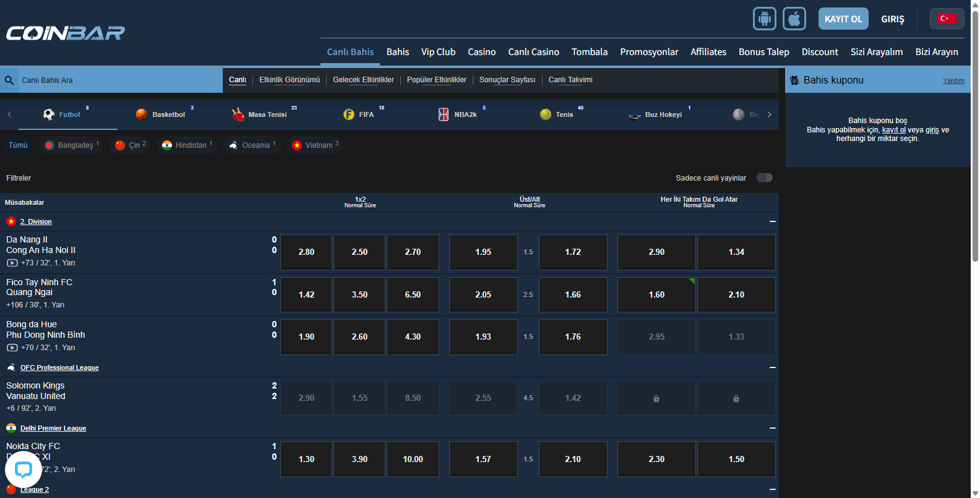Click the KAYIT OL button
This screenshot has height=498, width=980.
point(843,19)
